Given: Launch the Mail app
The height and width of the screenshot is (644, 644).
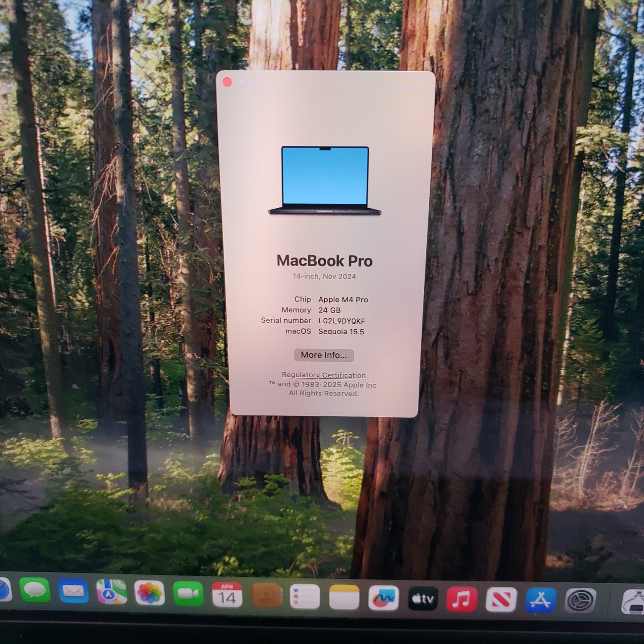Looking at the screenshot, I should point(73,591).
